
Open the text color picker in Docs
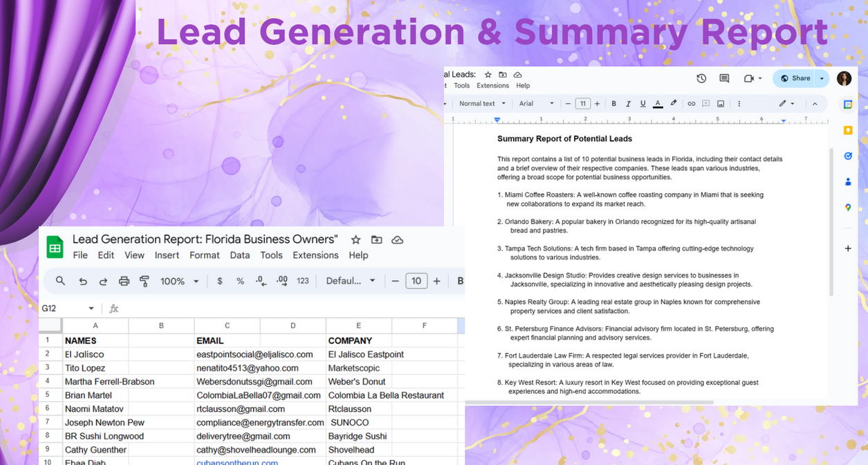[x=658, y=104]
